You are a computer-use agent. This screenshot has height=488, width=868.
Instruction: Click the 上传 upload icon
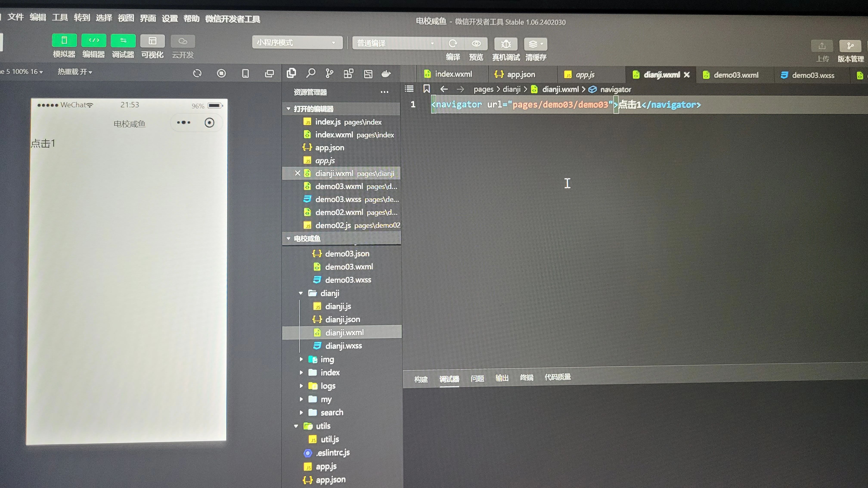pos(822,46)
